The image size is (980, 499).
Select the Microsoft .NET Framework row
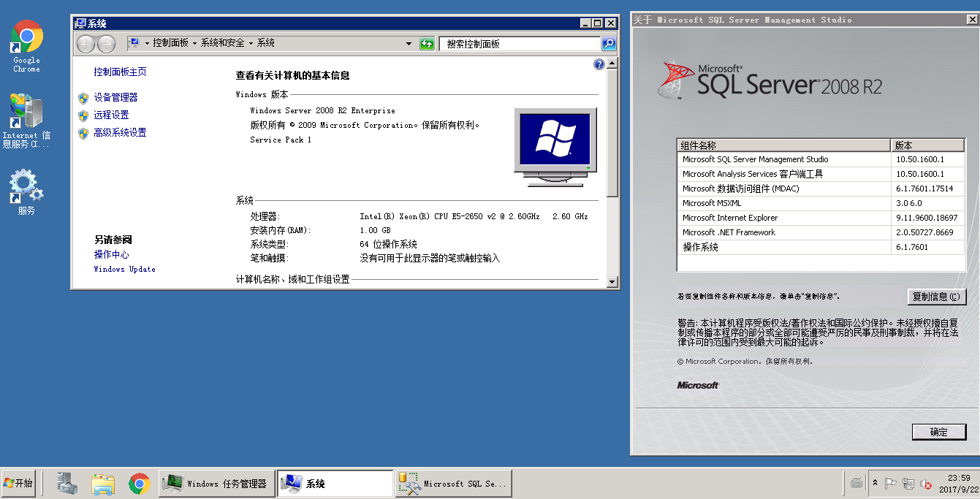tap(821, 232)
